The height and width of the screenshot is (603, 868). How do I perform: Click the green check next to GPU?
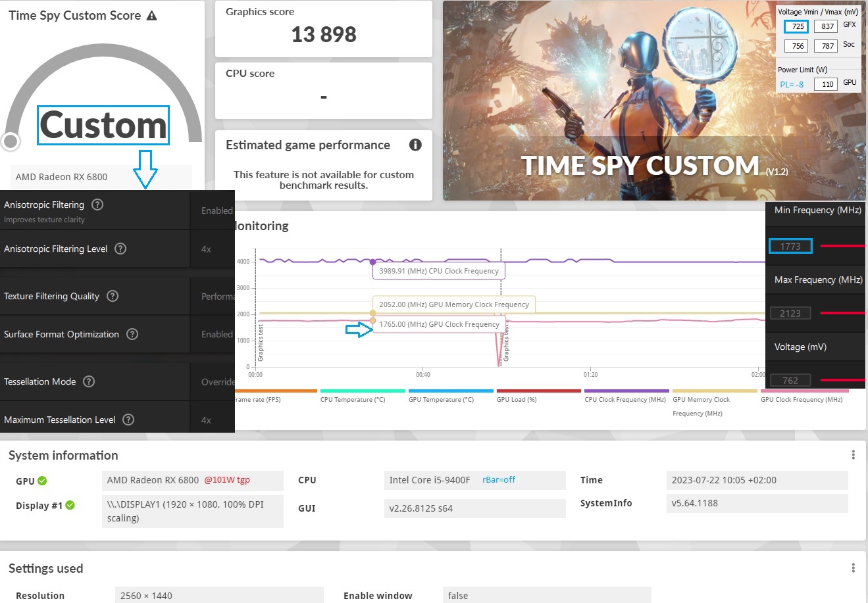[x=42, y=481]
